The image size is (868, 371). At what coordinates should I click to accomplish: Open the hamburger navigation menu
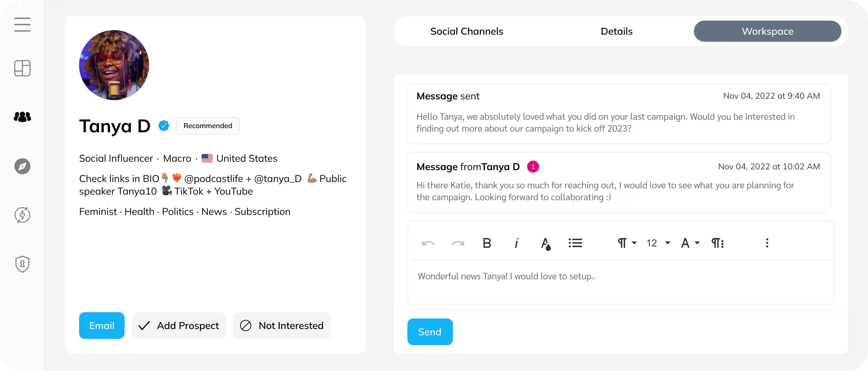22,25
